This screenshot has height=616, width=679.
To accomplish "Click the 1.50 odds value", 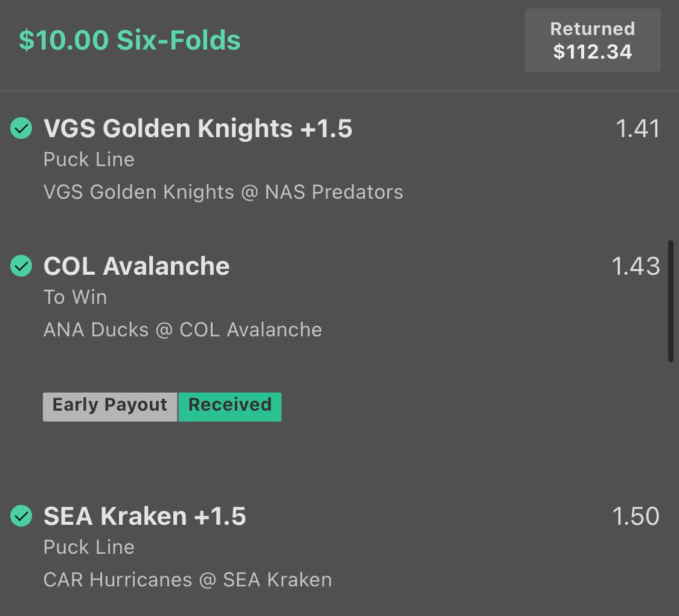I will point(636,516).
